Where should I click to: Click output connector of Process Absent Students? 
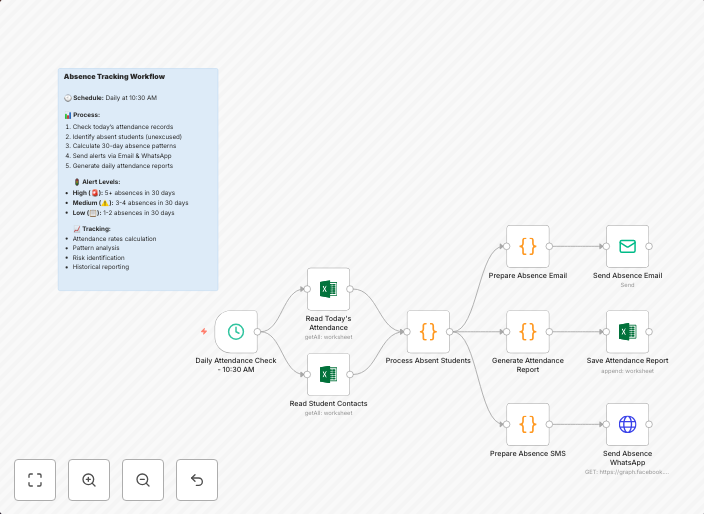click(450, 331)
